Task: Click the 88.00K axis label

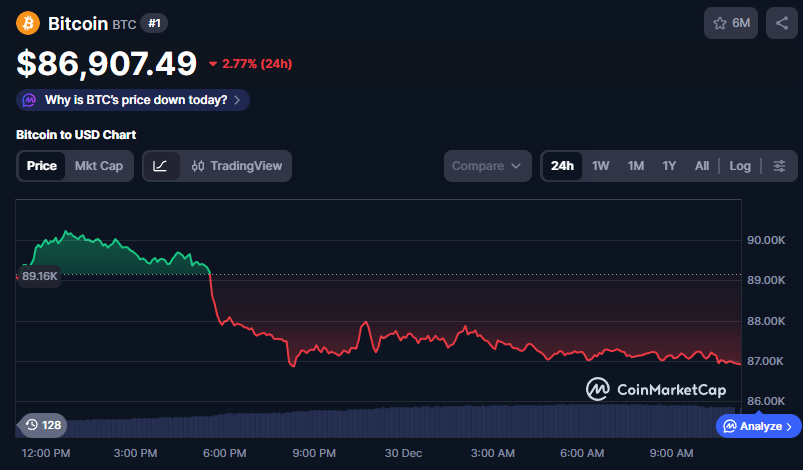Action: pyautogui.click(x=766, y=321)
